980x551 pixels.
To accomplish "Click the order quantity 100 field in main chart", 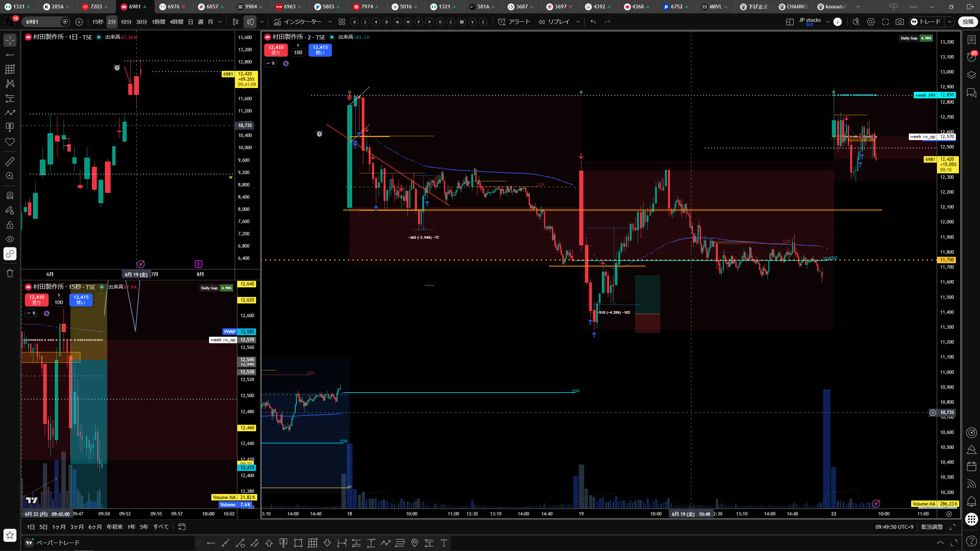I will pos(298,52).
